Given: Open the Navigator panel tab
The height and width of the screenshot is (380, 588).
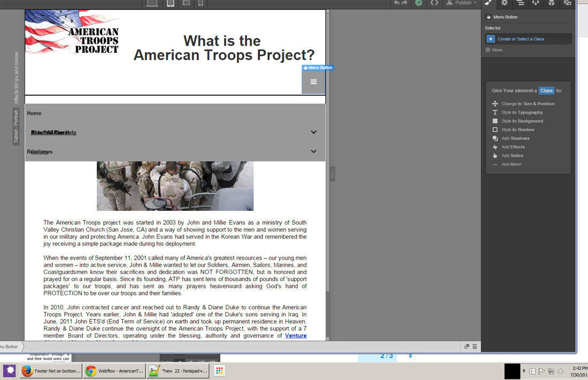Looking at the screenshot, I should tap(521, 3).
